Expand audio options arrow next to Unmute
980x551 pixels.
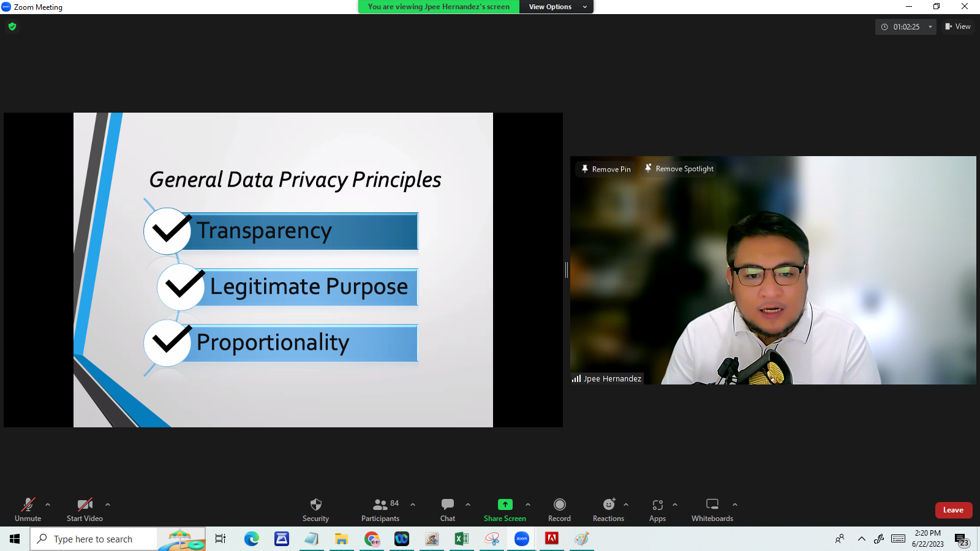coord(48,504)
